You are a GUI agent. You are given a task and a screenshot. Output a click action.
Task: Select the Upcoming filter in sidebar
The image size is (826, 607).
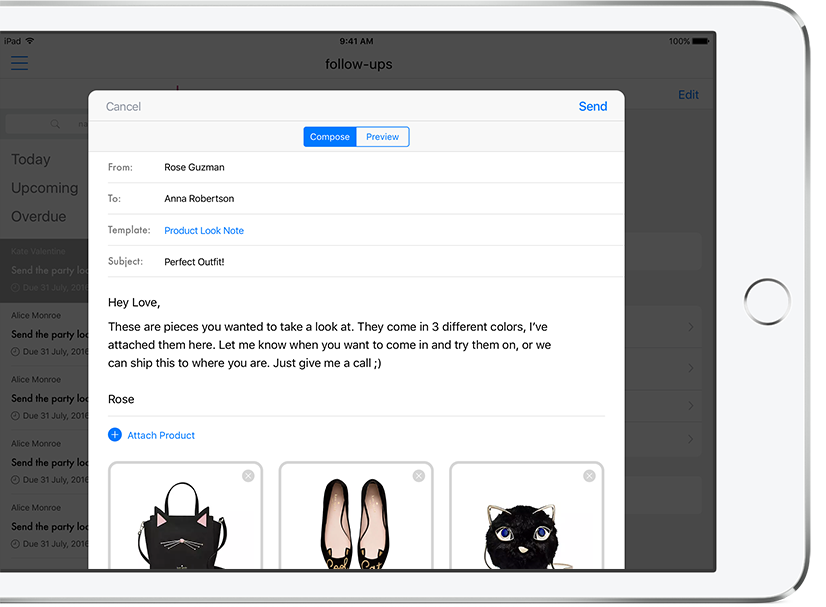(44, 188)
